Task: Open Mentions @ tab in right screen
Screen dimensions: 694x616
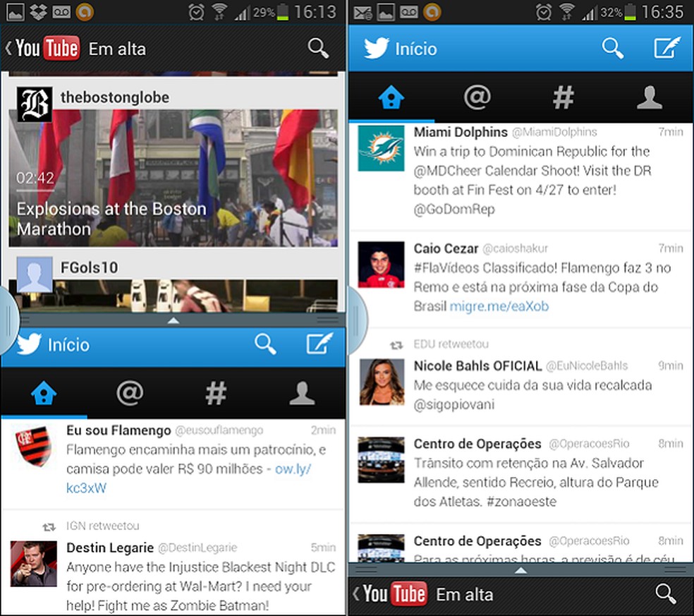Action: tap(477, 97)
